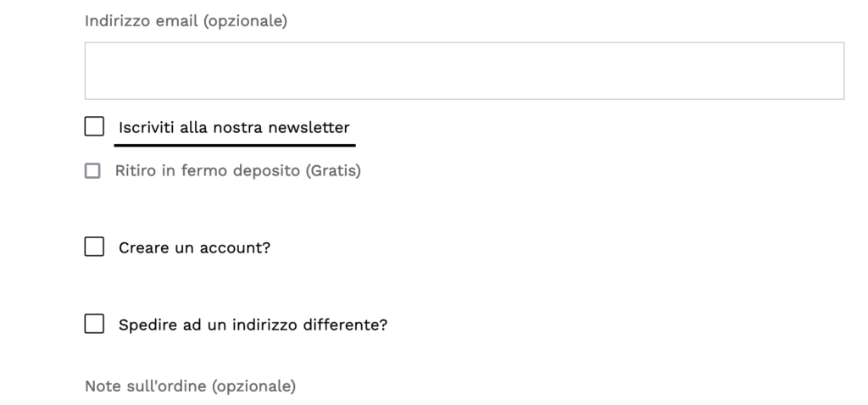Focus the optional email address text box
This screenshot has width=868, height=405.
tap(464, 71)
